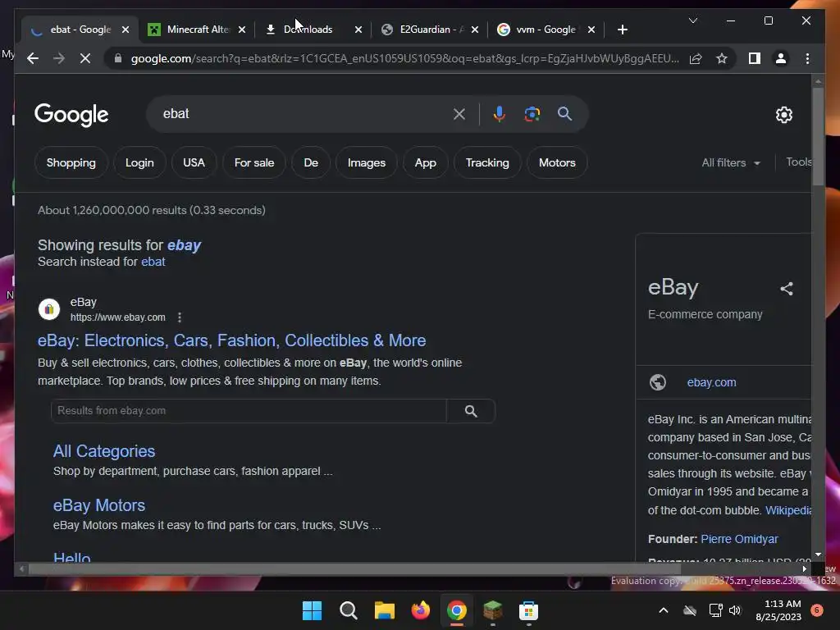Close the Downloads tab
This screenshot has height=630, width=840.
click(358, 30)
